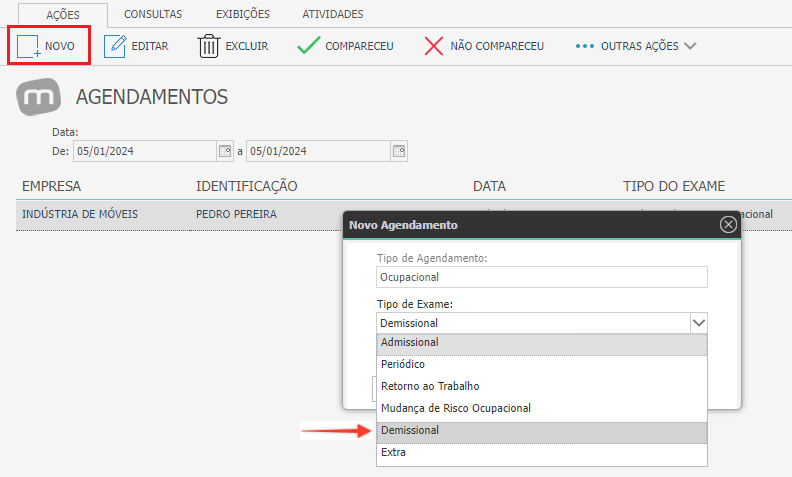This screenshot has width=792, height=477.
Task: Open the Atividades tab
Action: click(x=333, y=14)
